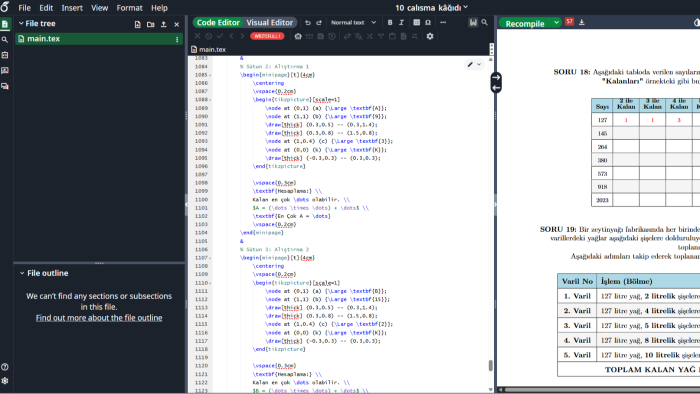Undo the last edit
The height and width of the screenshot is (394, 700).
(308, 22)
